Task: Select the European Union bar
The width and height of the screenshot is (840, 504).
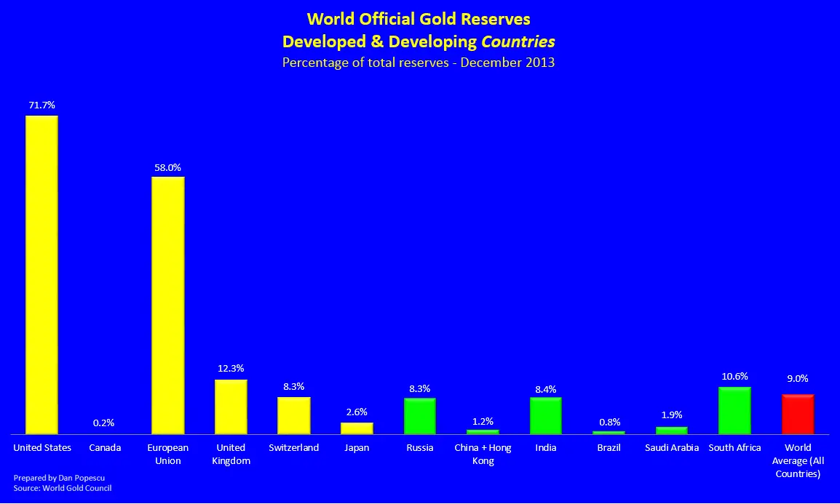Action: tap(167, 305)
